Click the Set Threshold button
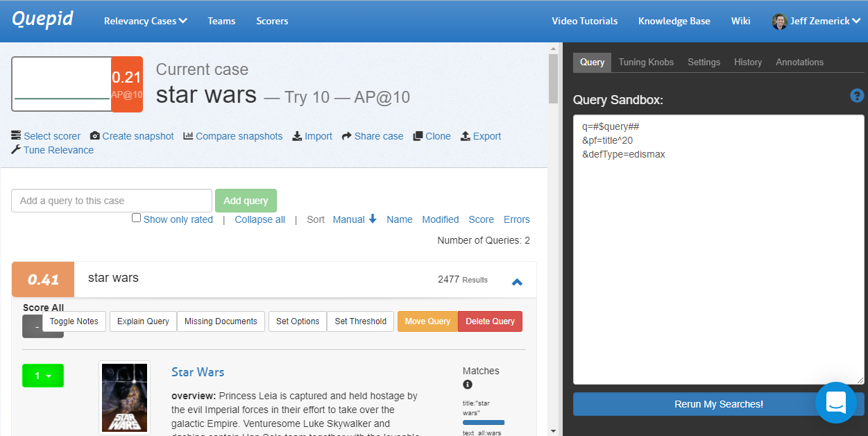Viewport: 868px width, 436px height. tap(361, 321)
